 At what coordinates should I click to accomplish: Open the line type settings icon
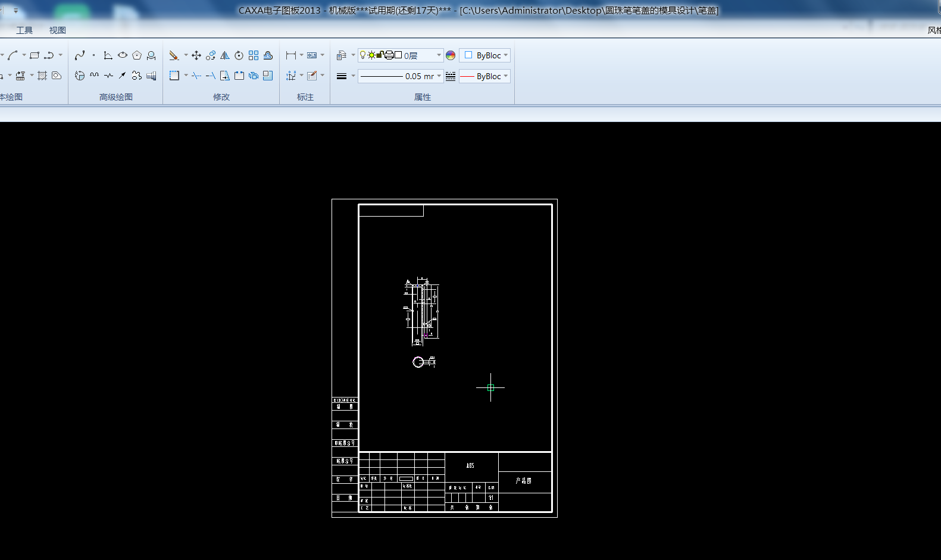tap(451, 76)
